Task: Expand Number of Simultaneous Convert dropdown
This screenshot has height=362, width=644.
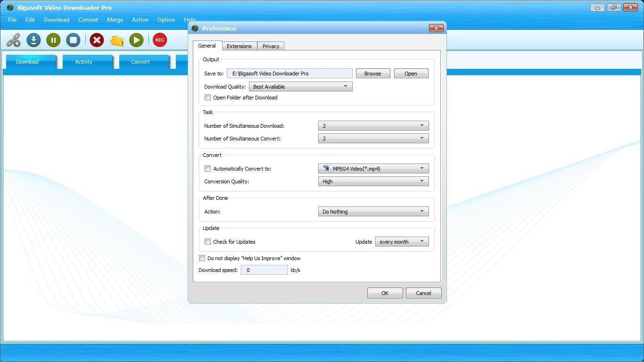Action: click(373, 139)
